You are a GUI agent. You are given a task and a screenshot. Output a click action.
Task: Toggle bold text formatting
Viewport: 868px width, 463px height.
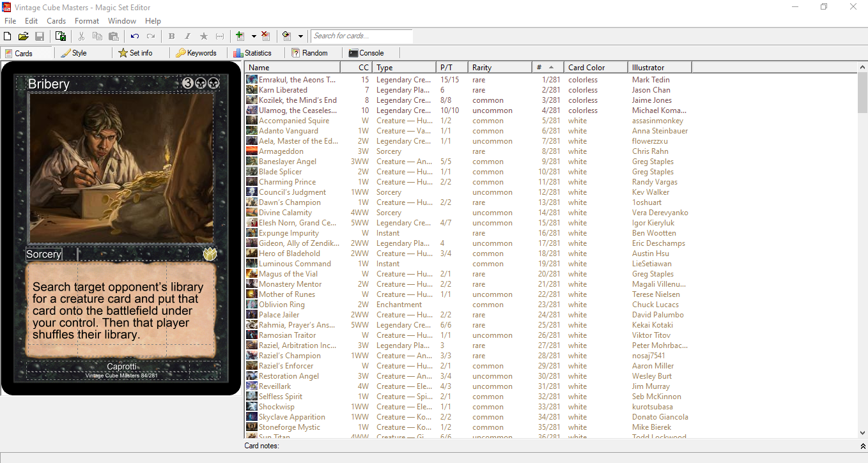(x=171, y=36)
